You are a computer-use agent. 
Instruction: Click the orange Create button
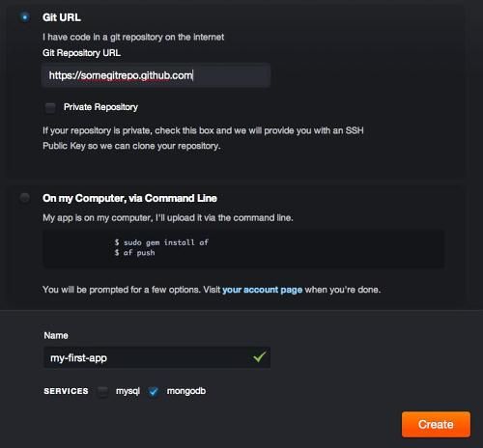pos(436,424)
